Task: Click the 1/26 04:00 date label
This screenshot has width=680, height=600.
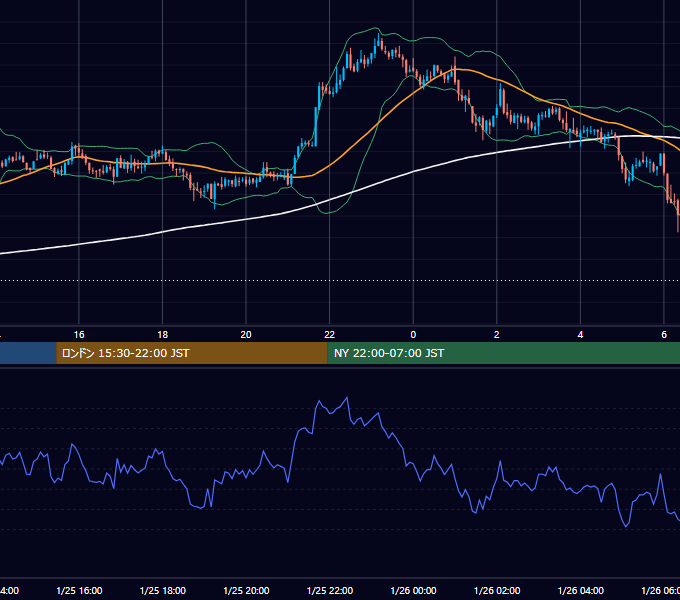Action: click(581, 590)
